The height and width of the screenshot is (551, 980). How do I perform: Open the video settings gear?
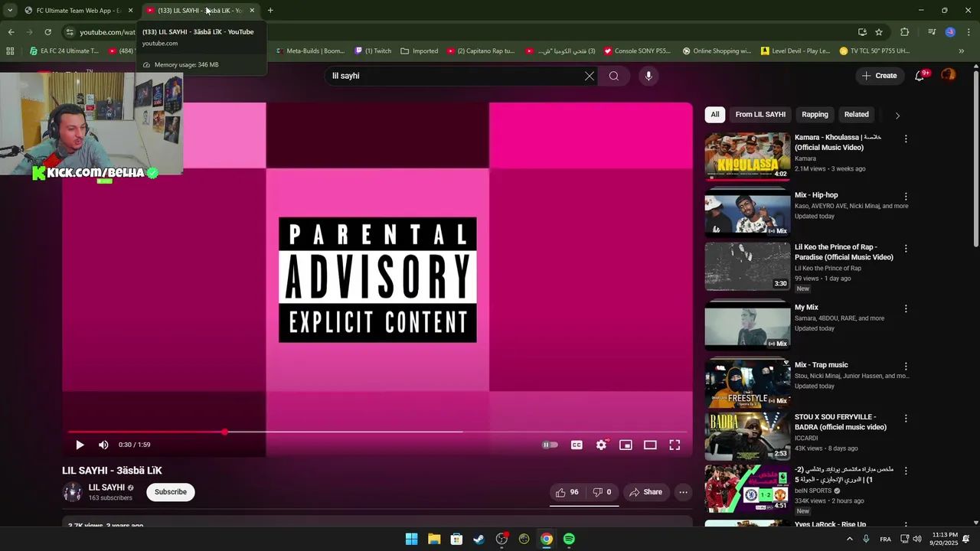[x=602, y=445]
